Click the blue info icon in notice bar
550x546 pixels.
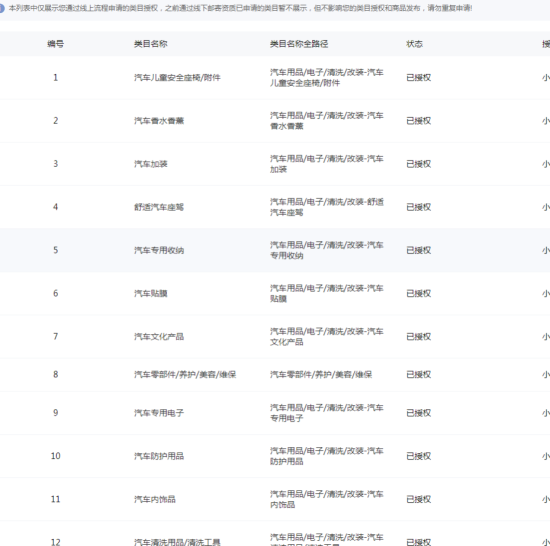[1, 8]
